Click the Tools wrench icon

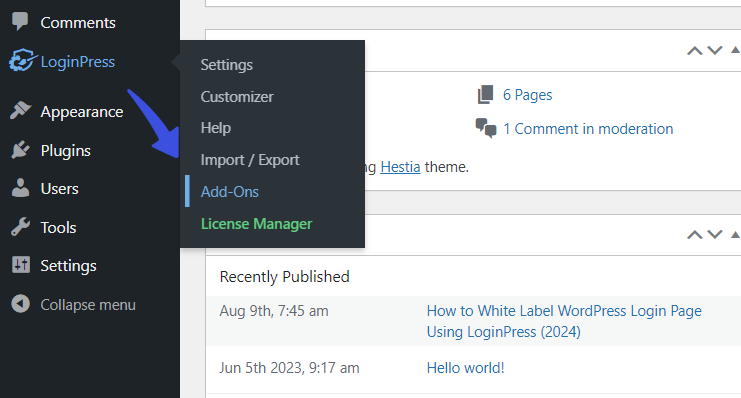(x=20, y=227)
